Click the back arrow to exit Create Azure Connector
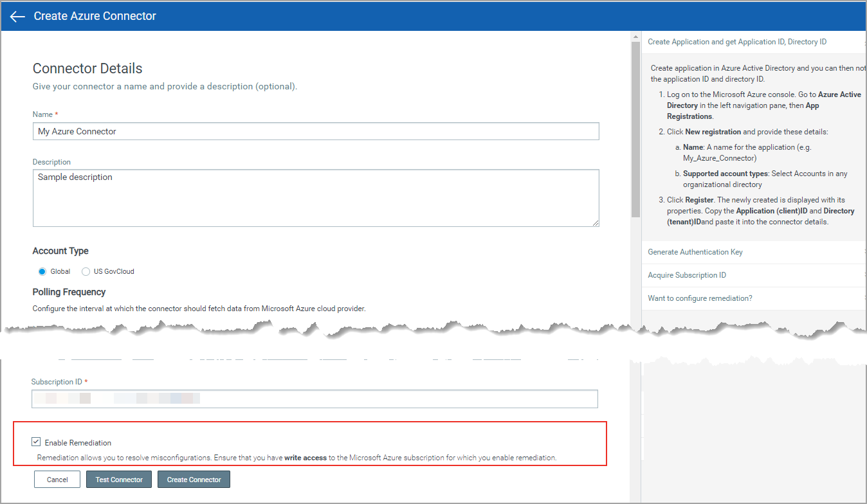The width and height of the screenshot is (867, 504). (x=17, y=16)
